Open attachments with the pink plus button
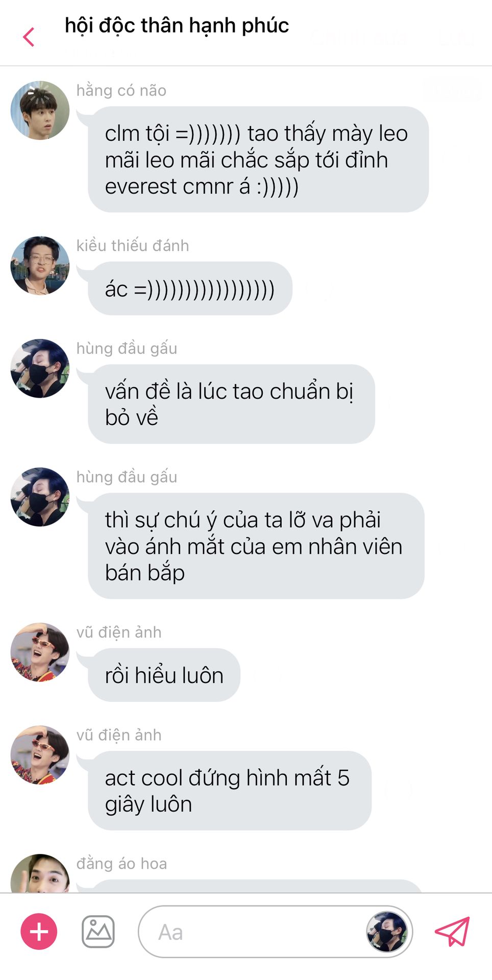The image size is (492, 980). point(39,932)
